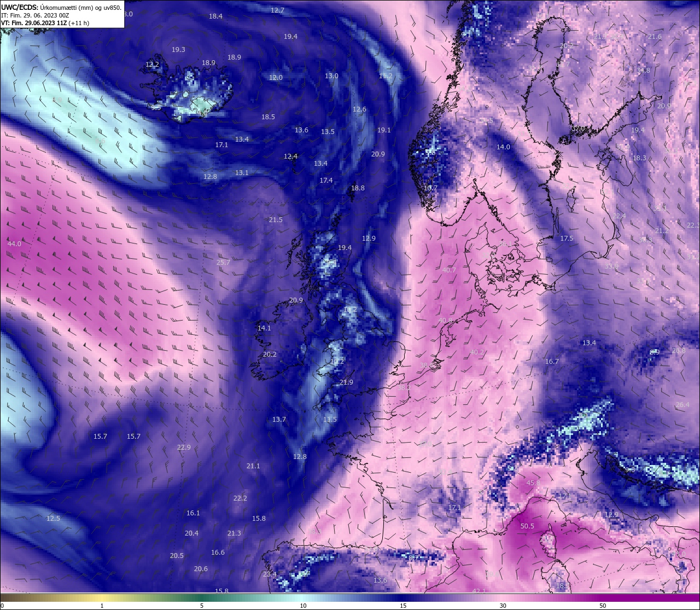
Task: Click the 12.0 value east of Iceland
Action: [x=276, y=78]
